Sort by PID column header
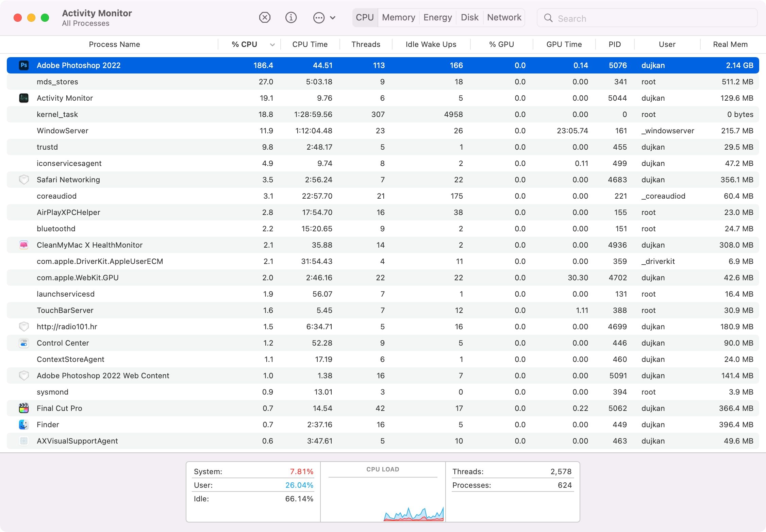Image resolution: width=766 pixels, height=532 pixels. pyautogui.click(x=615, y=44)
